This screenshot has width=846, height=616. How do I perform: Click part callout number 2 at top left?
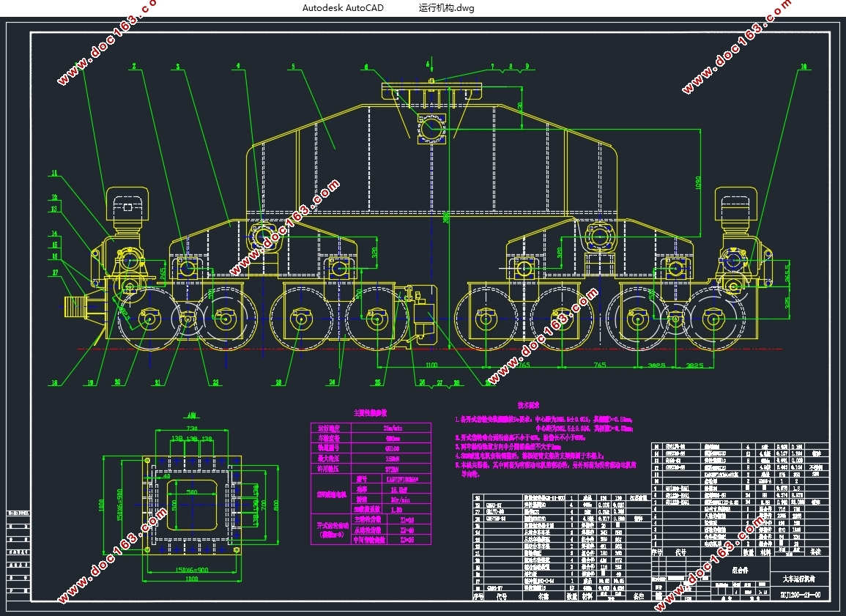click(x=134, y=66)
